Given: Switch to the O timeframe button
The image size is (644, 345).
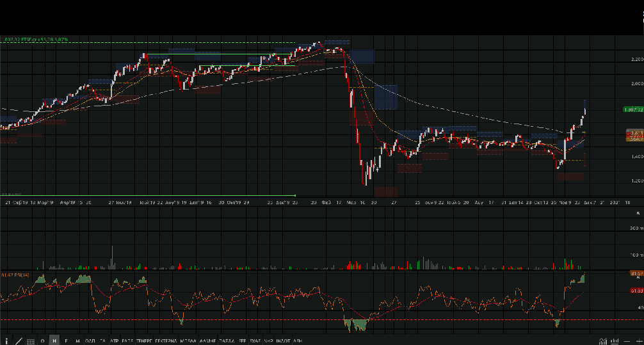Looking at the screenshot, I should pos(42,341).
